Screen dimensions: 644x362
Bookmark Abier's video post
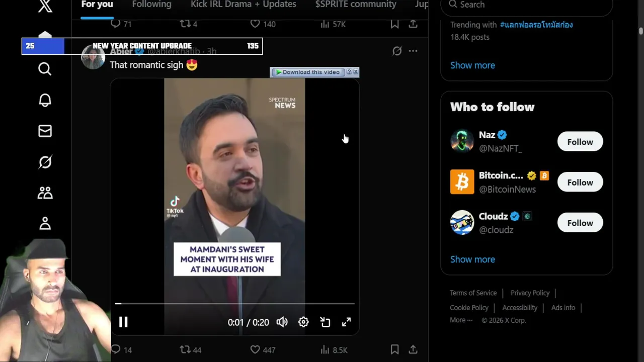coord(394,349)
